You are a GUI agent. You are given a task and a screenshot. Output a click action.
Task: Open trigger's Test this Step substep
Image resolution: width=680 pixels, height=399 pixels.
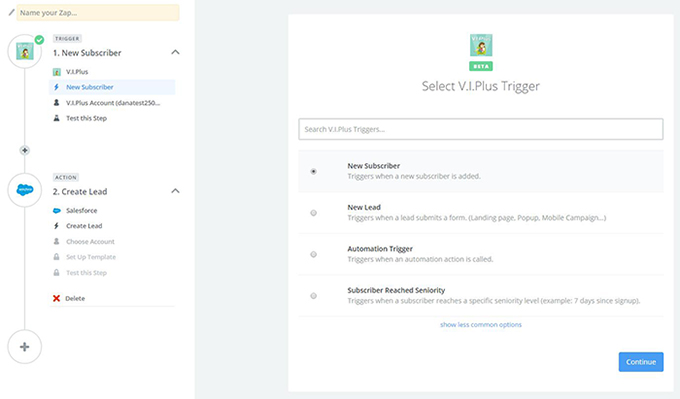(86, 118)
